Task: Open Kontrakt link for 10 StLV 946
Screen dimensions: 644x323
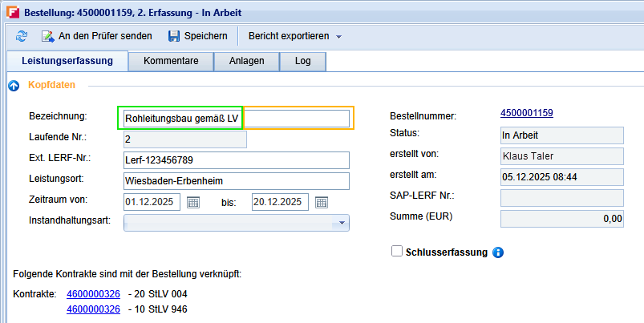Action: (93, 309)
